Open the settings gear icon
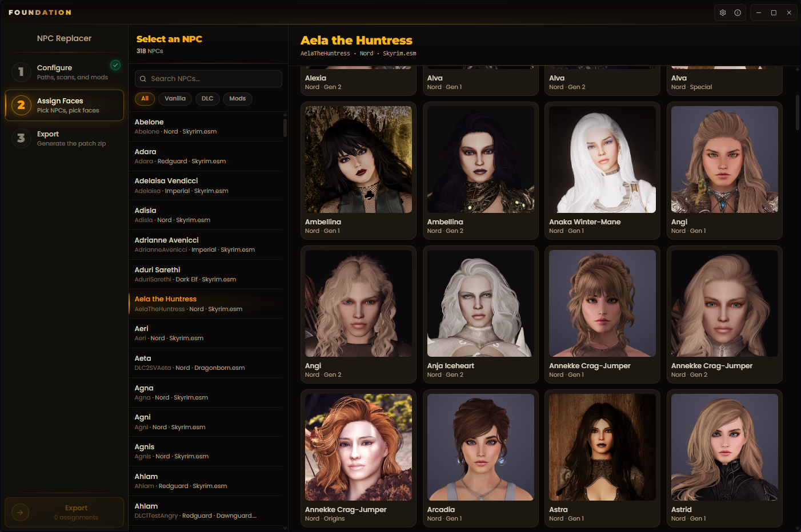 (x=723, y=13)
